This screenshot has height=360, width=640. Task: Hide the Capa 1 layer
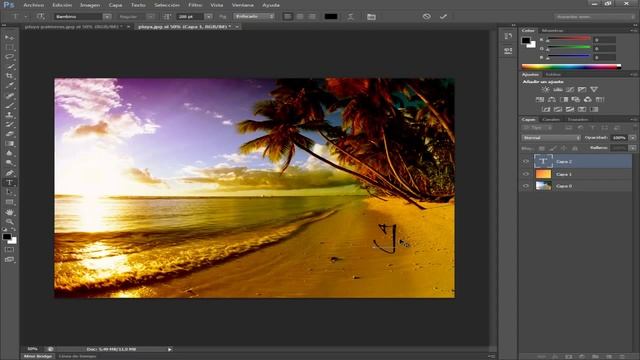(x=526, y=174)
